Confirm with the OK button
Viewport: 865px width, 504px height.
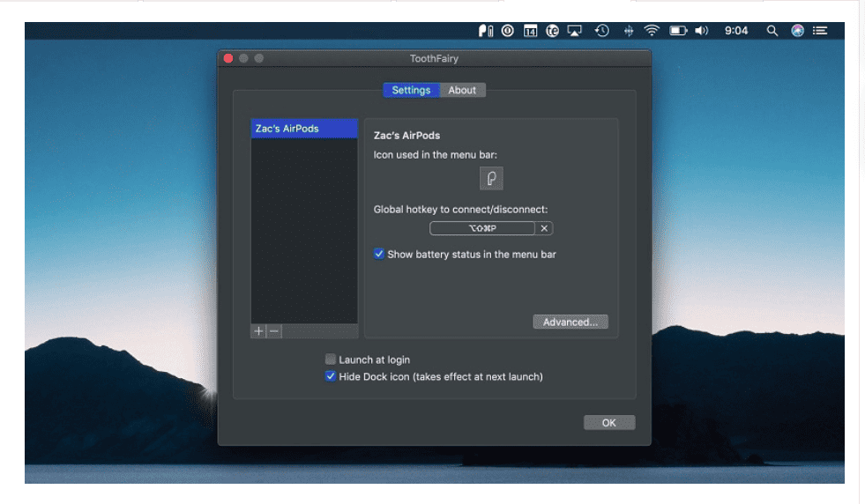coord(609,423)
